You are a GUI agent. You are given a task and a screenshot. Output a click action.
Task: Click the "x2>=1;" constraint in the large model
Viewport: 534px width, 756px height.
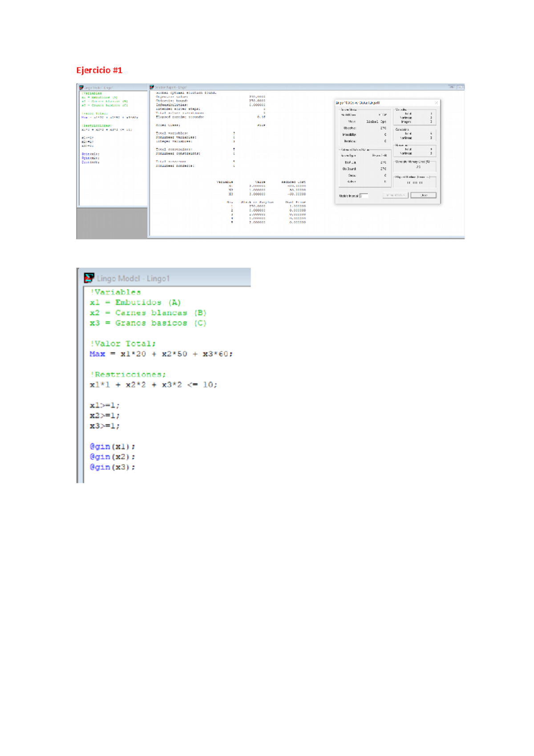pyautogui.click(x=105, y=416)
